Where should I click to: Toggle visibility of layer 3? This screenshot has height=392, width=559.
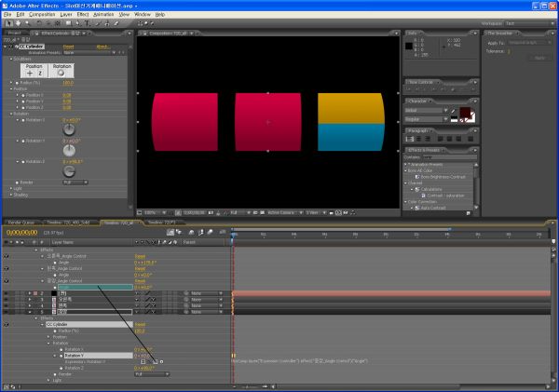pos(7,300)
